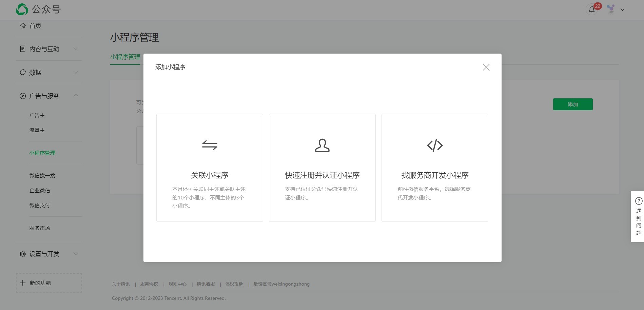Screen dimensions: 644x310
Task: Open the 服务协议 footer link
Action: [x=149, y=284]
